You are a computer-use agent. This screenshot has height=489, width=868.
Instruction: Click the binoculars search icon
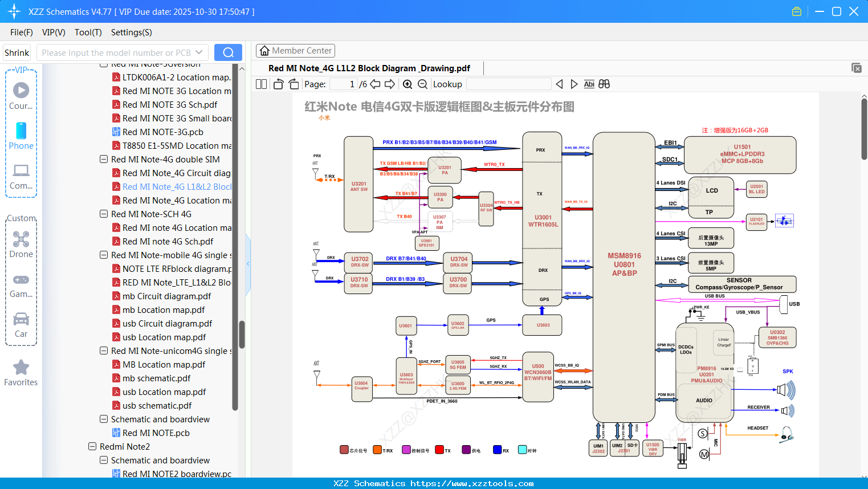tap(604, 84)
